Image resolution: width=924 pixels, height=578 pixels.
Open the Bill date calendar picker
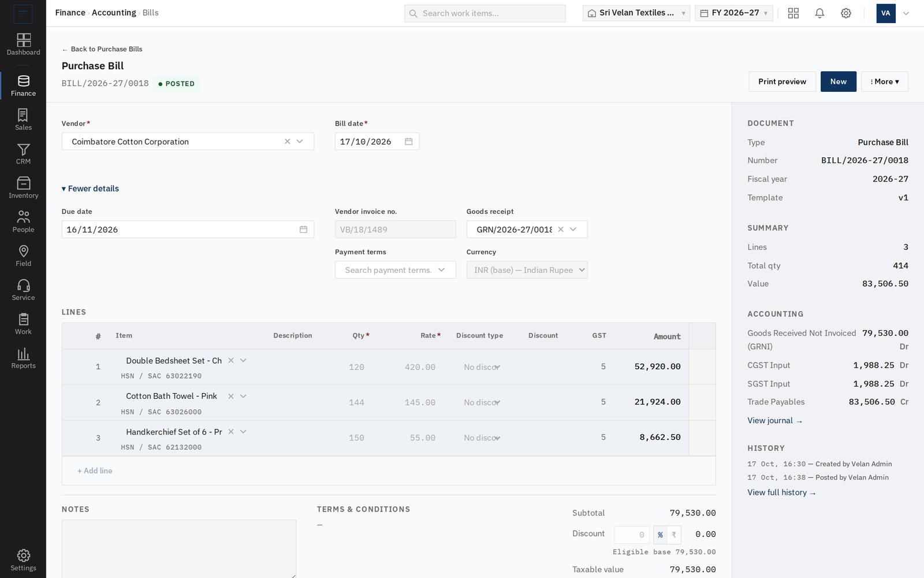(x=409, y=142)
